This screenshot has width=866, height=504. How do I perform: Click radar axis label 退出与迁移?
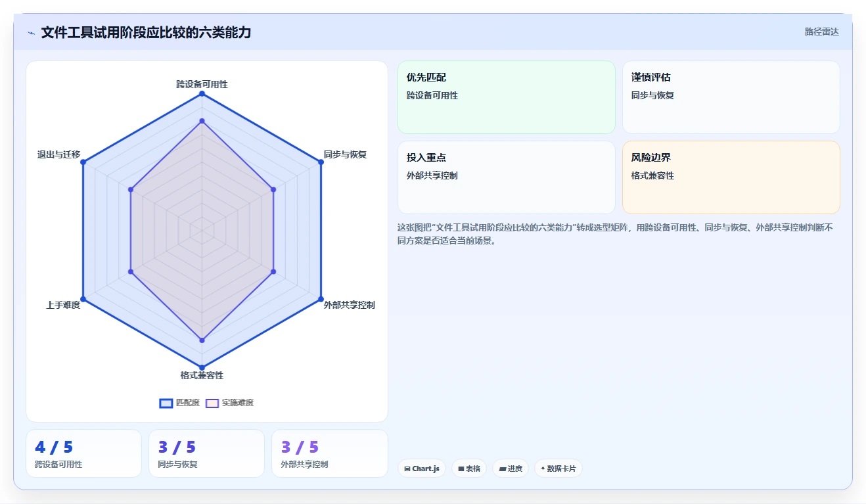coord(58,154)
